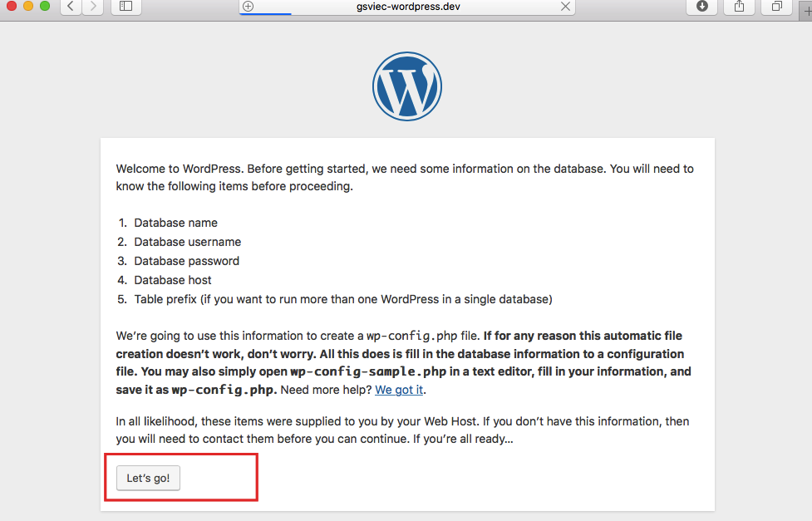This screenshot has width=812, height=521.
Task: Open a new tab with the plus button
Action: pos(807,10)
